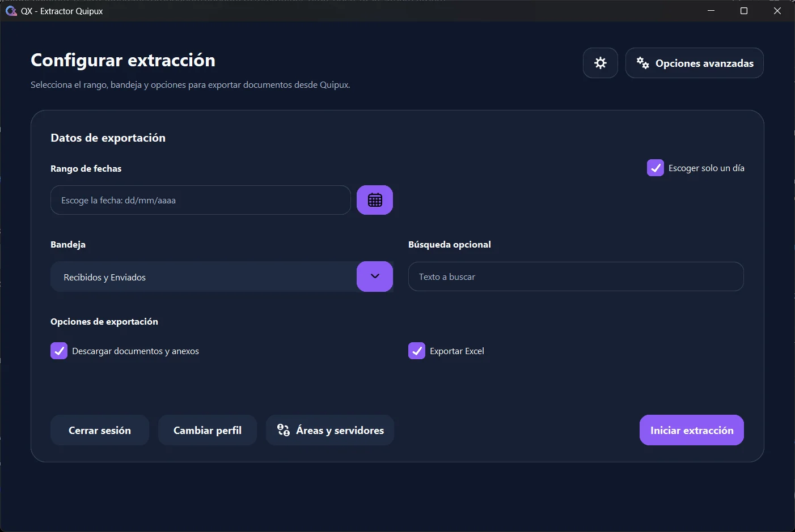Toggle the Escoger solo un día checkbox
Screen dimensions: 795x532
pos(656,168)
